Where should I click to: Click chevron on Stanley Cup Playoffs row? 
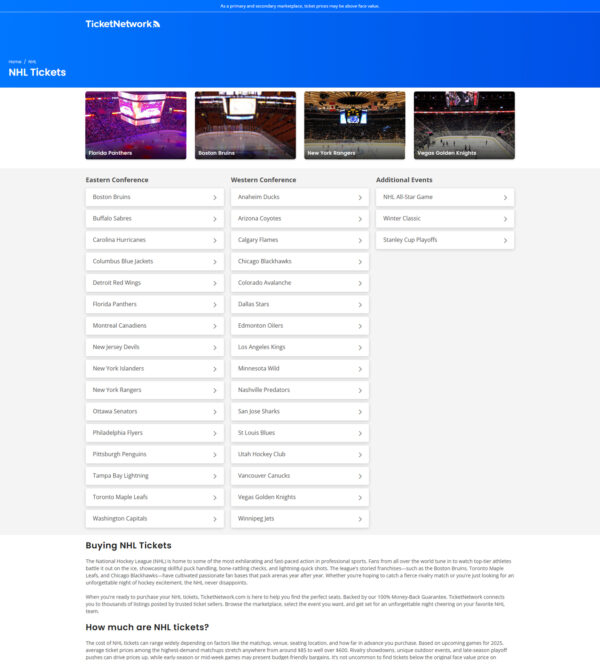coord(506,240)
